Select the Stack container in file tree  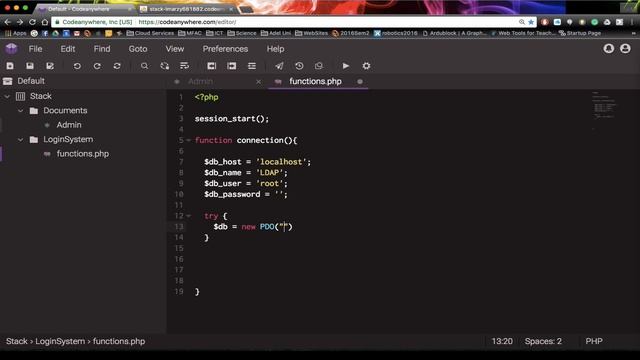41,96
